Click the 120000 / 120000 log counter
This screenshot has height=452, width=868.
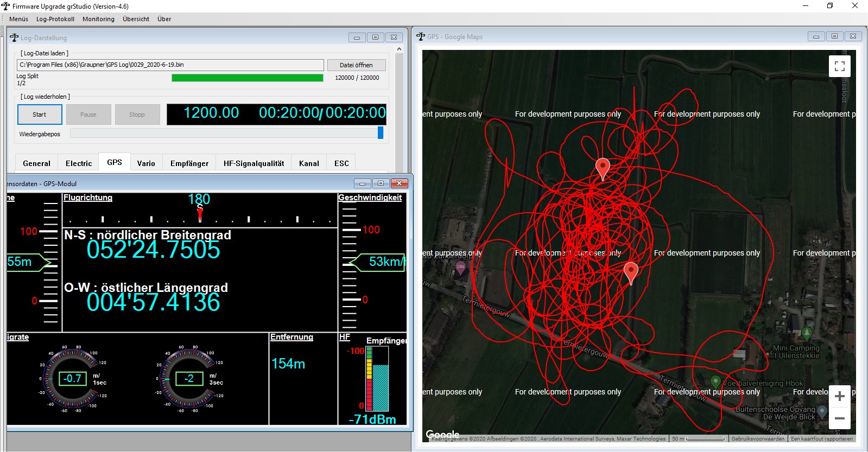click(357, 78)
